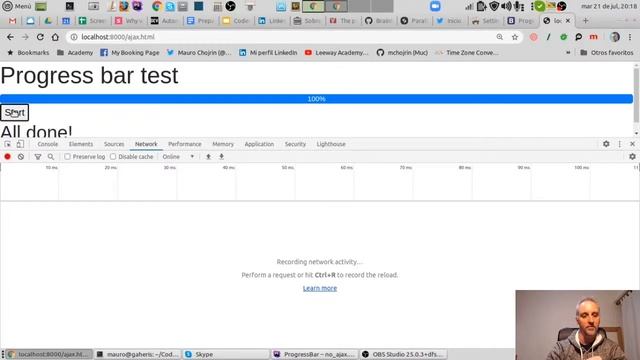640x360 pixels.
Task: Switch to the Gmail pinned tab
Action: click(x=12, y=20)
